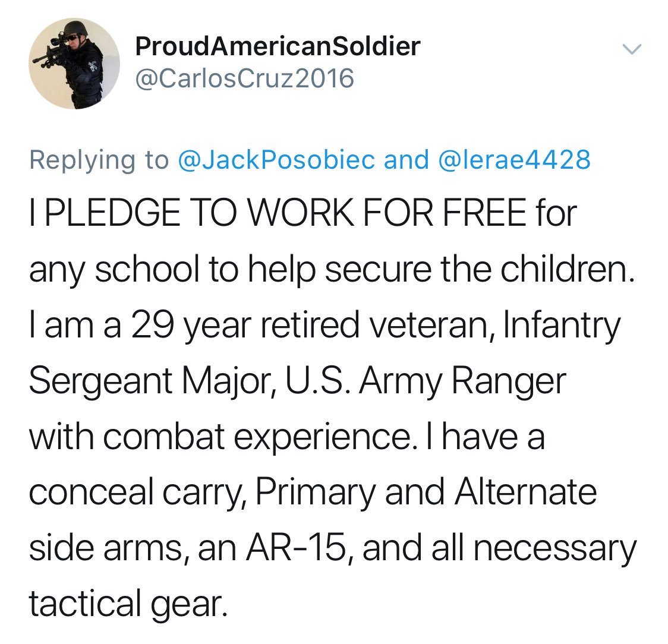The width and height of the screenshot is (668, 644).
Task: Open the @JackPosobiec mention link
Action: (276, 160)
